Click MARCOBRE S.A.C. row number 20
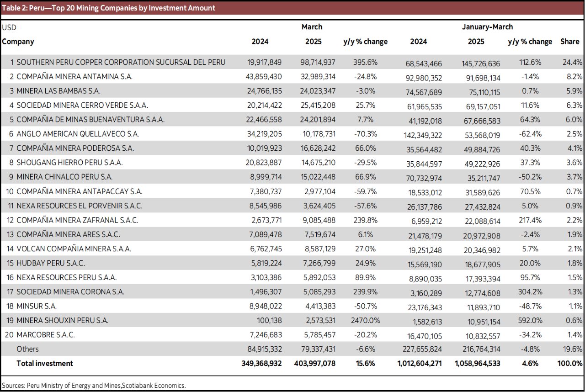Screen dimensions: 585x392 9,334
